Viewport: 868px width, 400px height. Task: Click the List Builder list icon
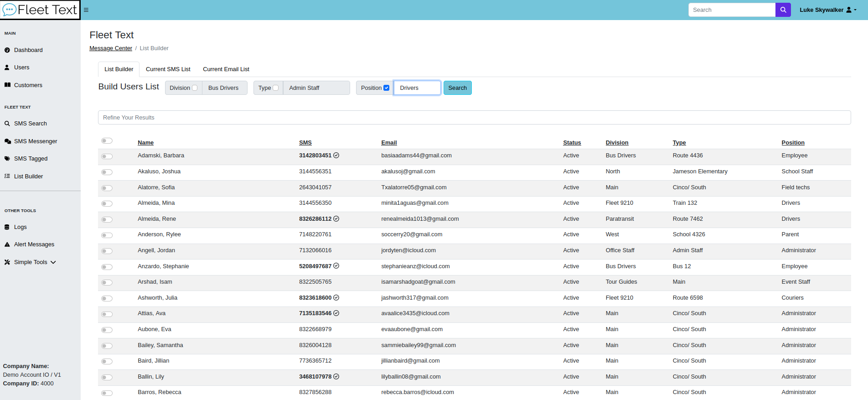click(7, 176)
